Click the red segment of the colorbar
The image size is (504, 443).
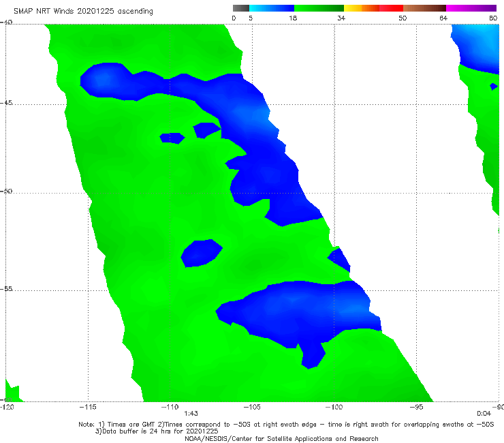[x=391, y=8]
